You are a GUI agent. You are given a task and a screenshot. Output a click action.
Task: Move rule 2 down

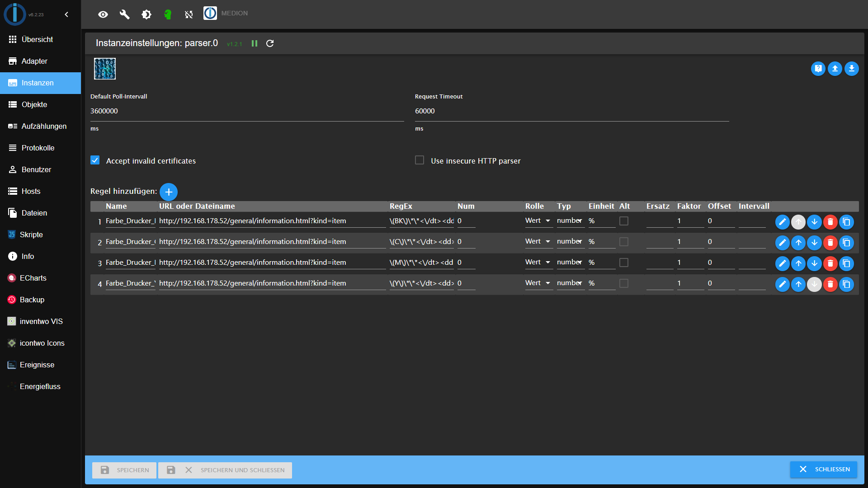click(x=815, y=243)
